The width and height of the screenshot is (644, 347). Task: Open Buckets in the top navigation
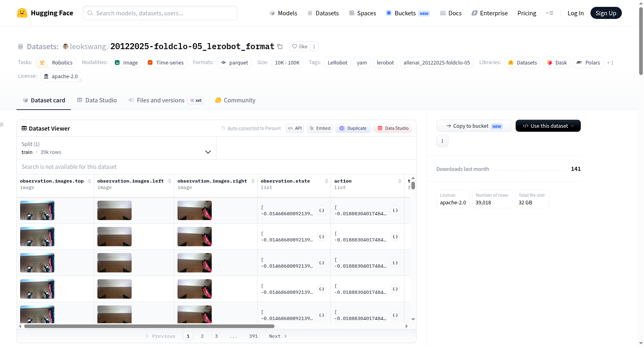tap(408, 13)
